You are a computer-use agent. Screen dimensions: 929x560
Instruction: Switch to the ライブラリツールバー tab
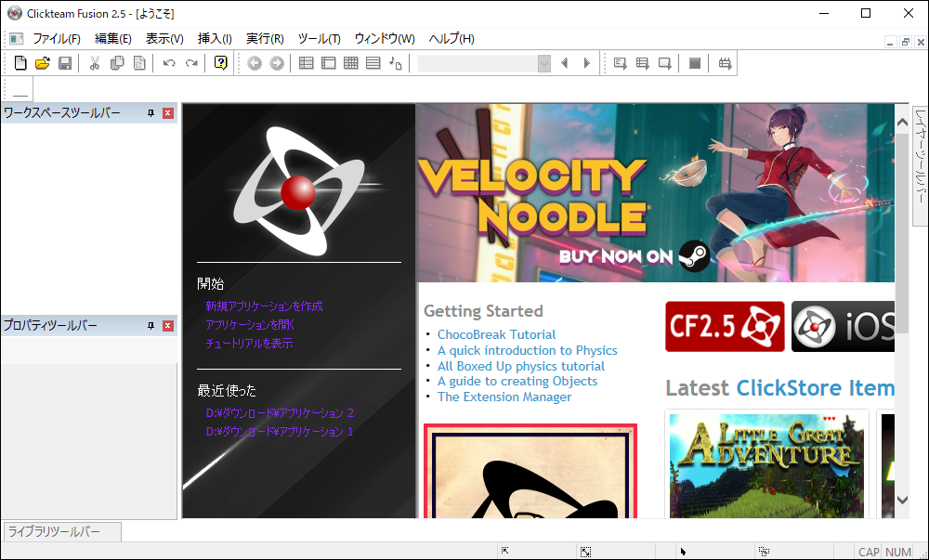tap(62, 531)
